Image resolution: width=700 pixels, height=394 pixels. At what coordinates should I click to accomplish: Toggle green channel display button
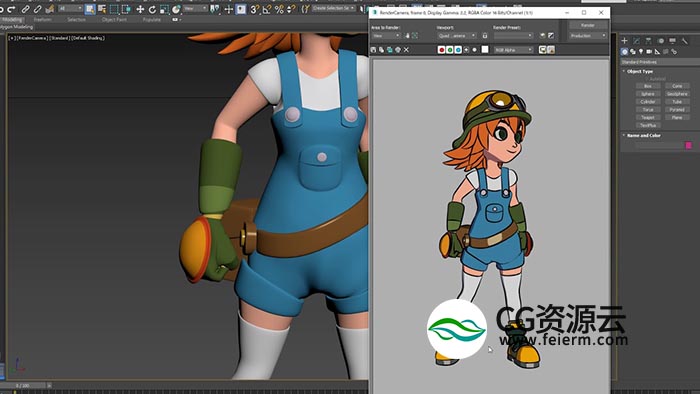(450, 50)
